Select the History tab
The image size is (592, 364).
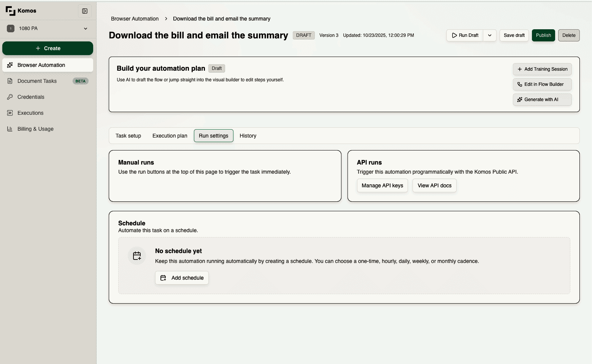point(248,136)
